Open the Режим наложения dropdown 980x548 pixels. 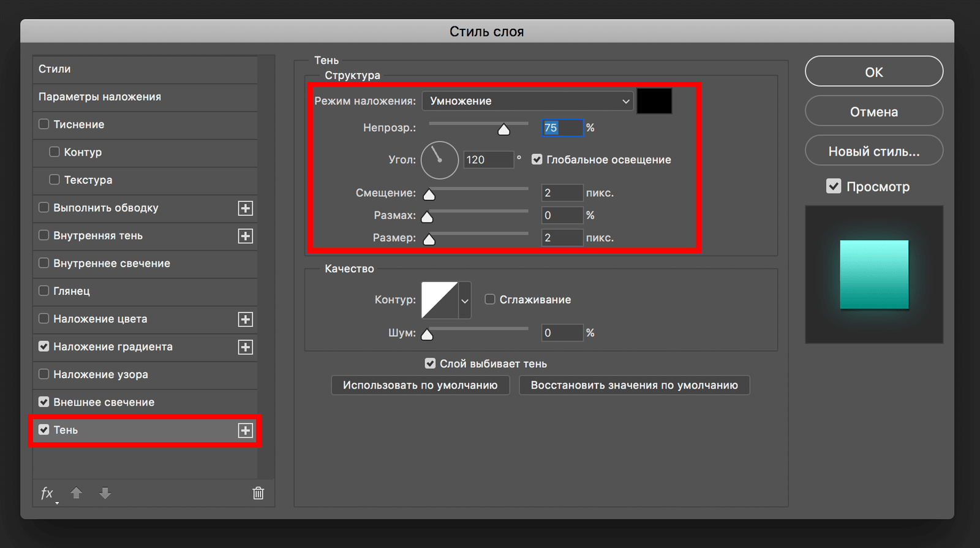pyautogui.click(x=527, y=101)
